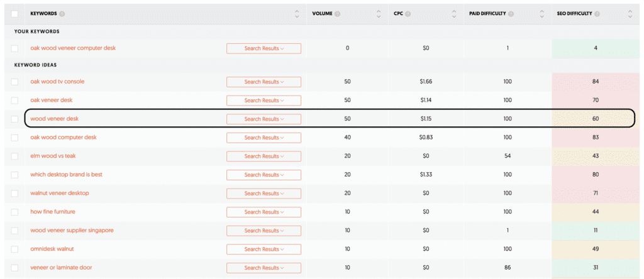Open the walnut veneer desktop keyword link

(x=60, y=193)
